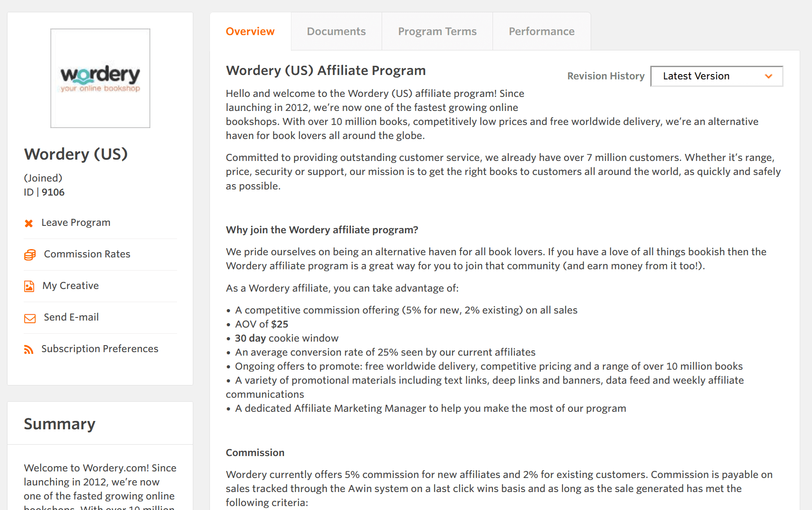Click the coins icon beside Commission Rates
Image resolution: width=812 pixels, height=510 pixels.
point(30,255)
